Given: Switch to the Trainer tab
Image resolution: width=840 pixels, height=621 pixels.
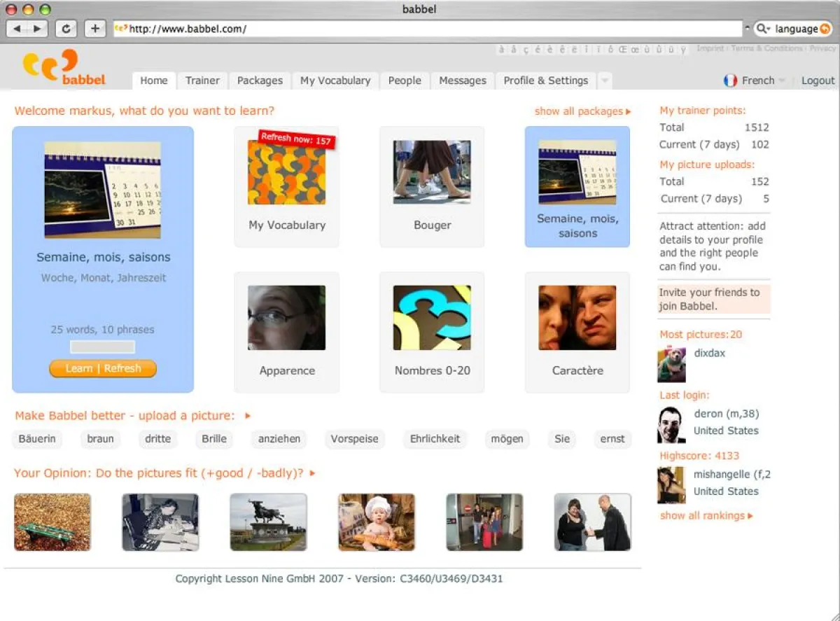Looking at the screenshot, I should coord(202,81).
